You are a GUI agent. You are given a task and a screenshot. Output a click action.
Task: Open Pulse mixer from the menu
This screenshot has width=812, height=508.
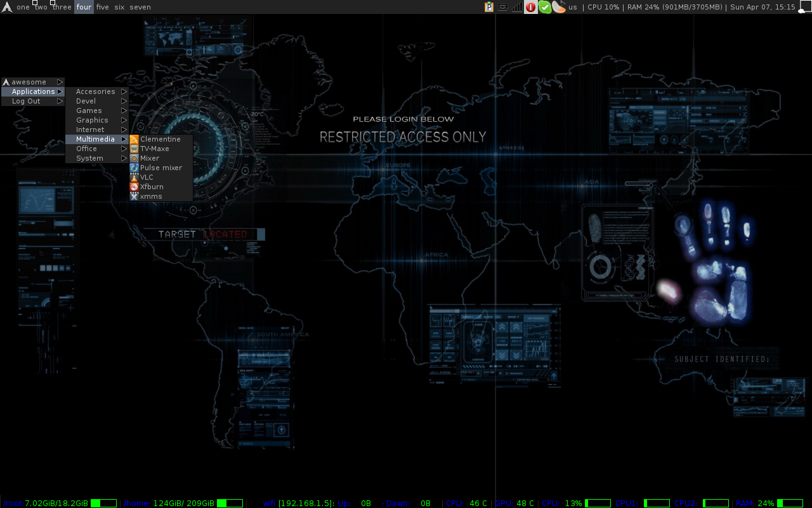click(x=160, y=168)
